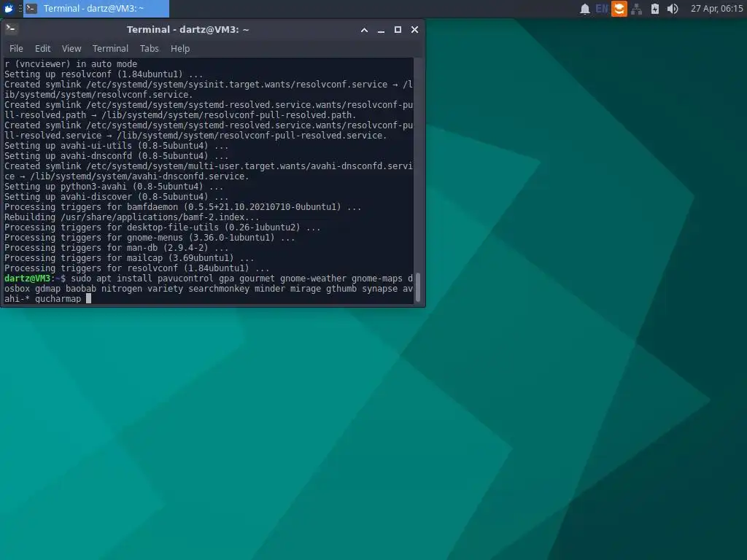Click the EN keyboard layout indicator
The width and height of the screenshot is (747, 560).
[x=602, y=9]
